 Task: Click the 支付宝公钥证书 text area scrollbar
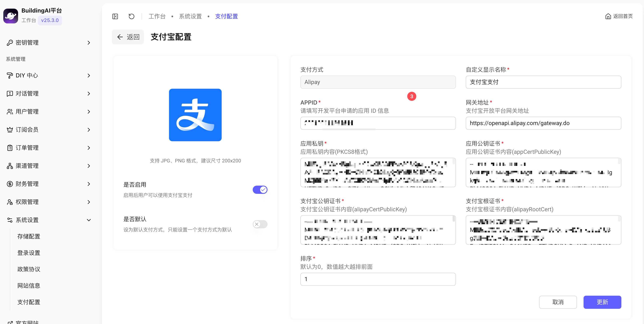pos(454,219)
